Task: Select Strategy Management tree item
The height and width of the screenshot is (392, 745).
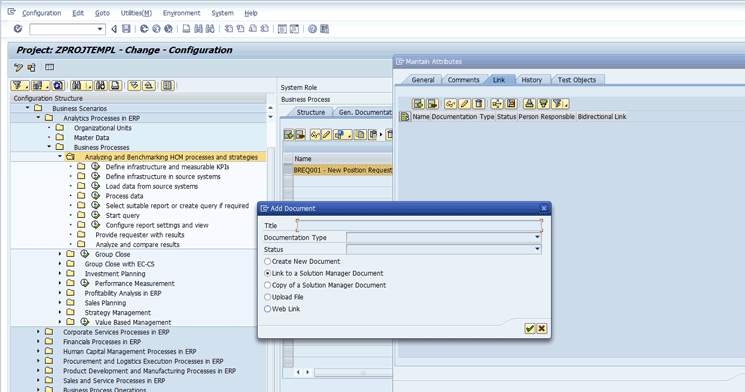Action: (x=118, y=313)
